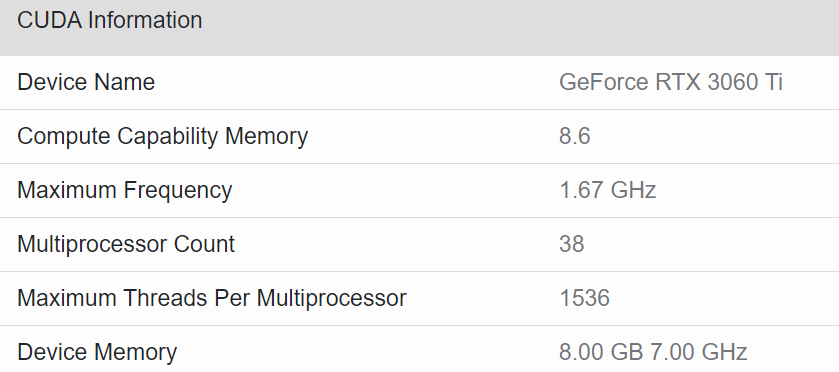Select the Device Name label
The width and height of the screenshot is (839, 372).
[86, 82]
